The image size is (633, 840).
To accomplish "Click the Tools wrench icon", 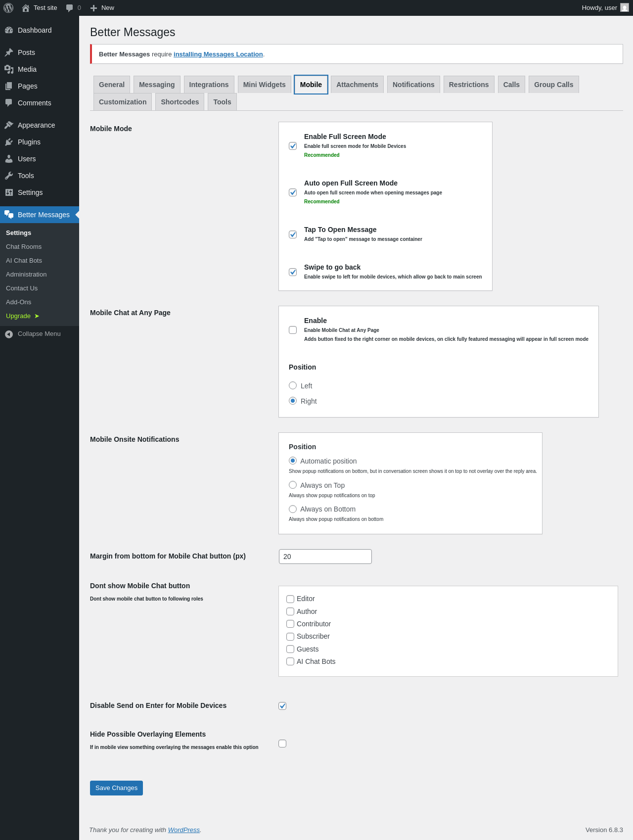I will [9, 176].
